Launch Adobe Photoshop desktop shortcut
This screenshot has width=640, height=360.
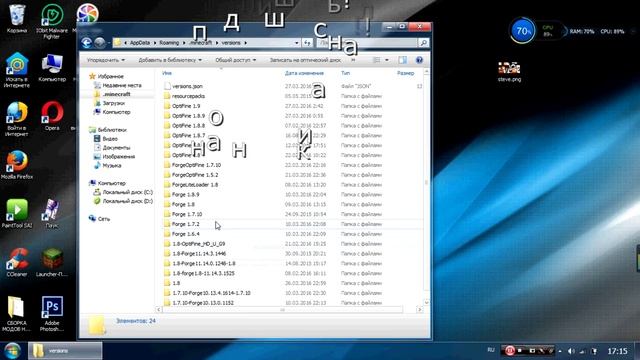click(52, 313)
